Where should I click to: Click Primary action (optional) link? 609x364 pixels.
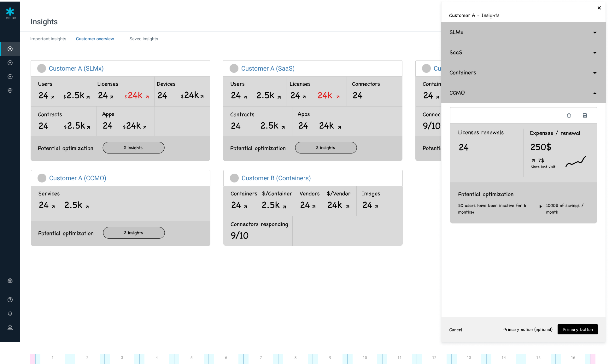click(528, 329)
